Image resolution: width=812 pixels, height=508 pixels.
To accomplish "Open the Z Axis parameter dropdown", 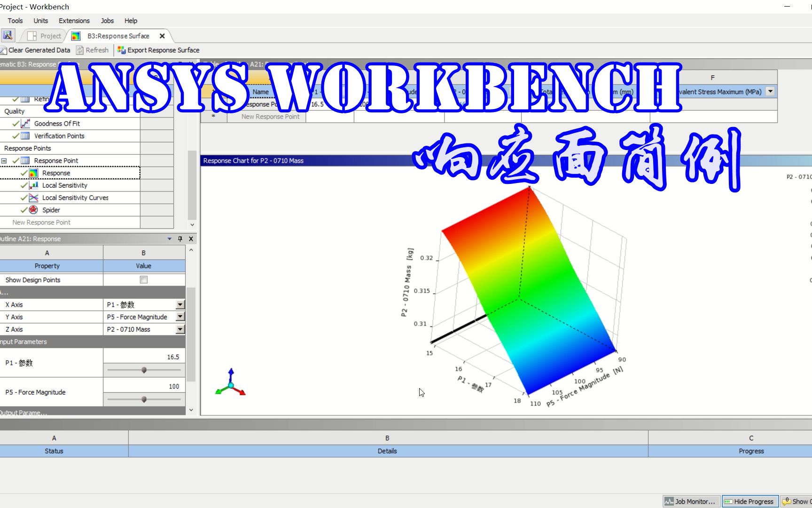I will tap(180, 329).
